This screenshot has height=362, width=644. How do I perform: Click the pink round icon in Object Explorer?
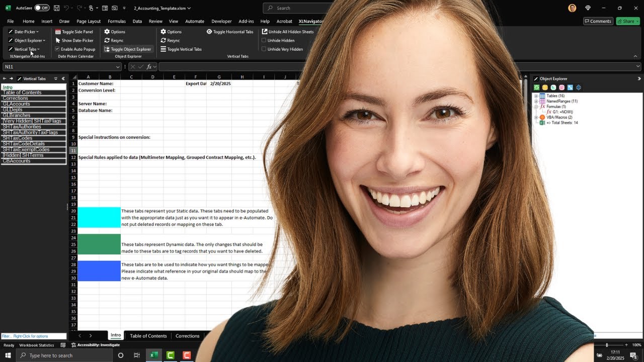coord(561,87)
